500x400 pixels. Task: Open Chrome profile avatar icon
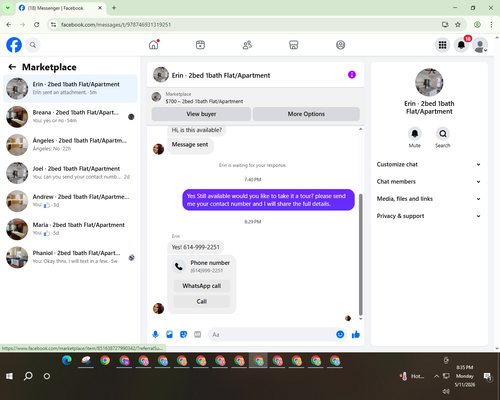click(x=477, y=24)
